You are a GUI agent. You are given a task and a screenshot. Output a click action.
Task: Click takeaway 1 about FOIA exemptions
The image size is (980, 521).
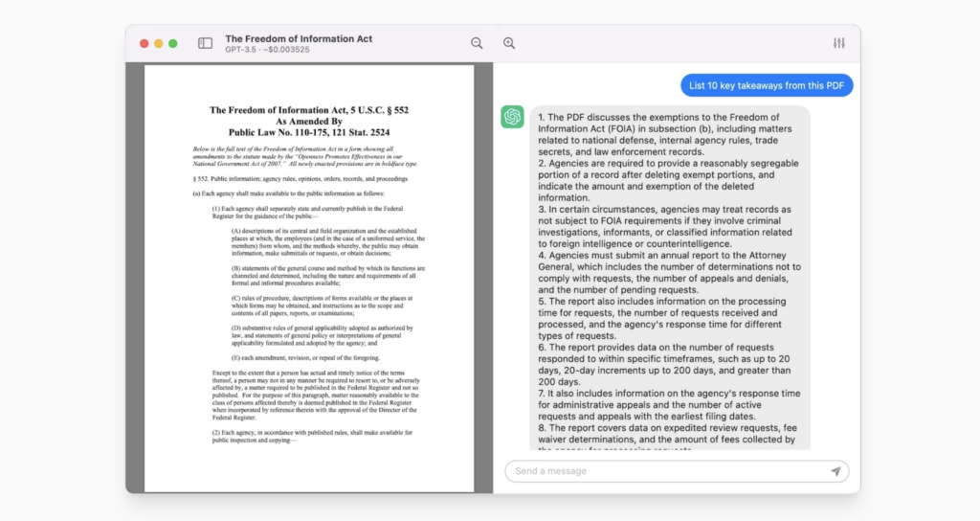665,134
